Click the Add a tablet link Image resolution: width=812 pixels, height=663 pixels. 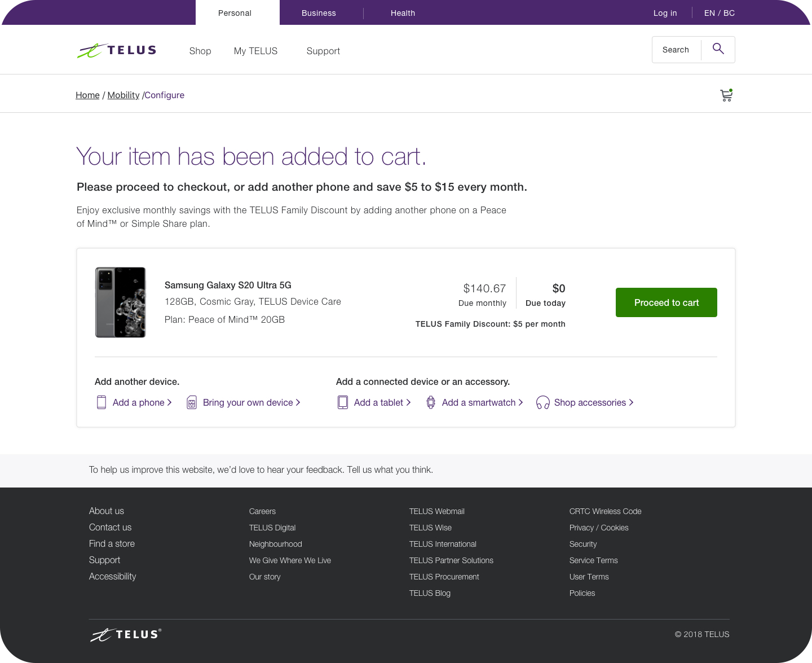click(382, 402)
